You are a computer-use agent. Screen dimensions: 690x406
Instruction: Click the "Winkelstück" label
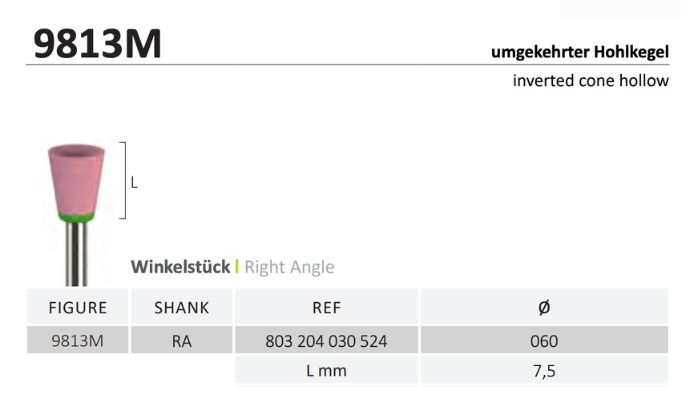point(180,267)
